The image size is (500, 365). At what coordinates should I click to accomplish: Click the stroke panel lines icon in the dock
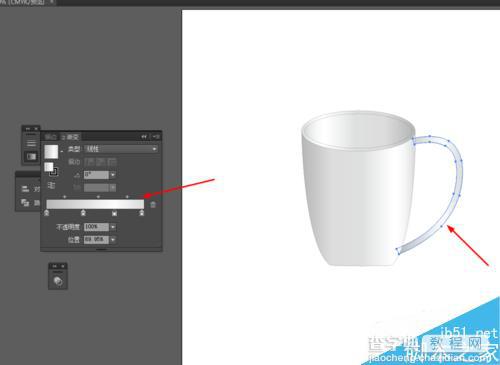click(31, 143)
